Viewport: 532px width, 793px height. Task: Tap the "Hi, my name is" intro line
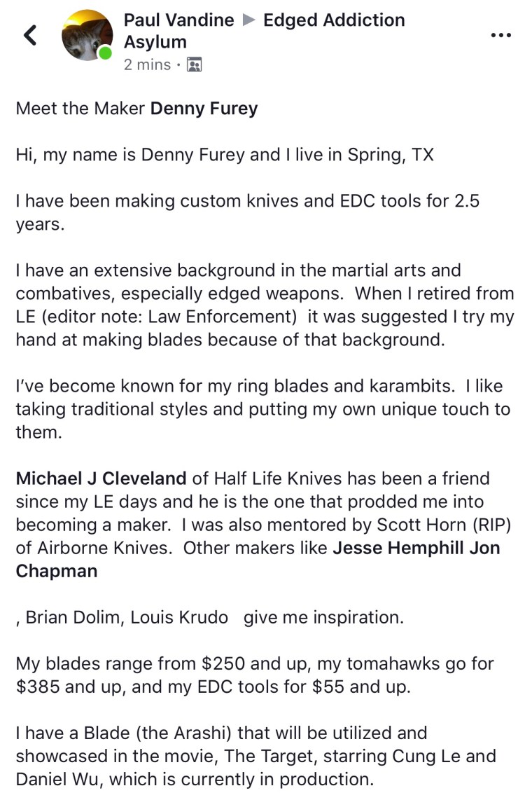(x=224, y=154)
